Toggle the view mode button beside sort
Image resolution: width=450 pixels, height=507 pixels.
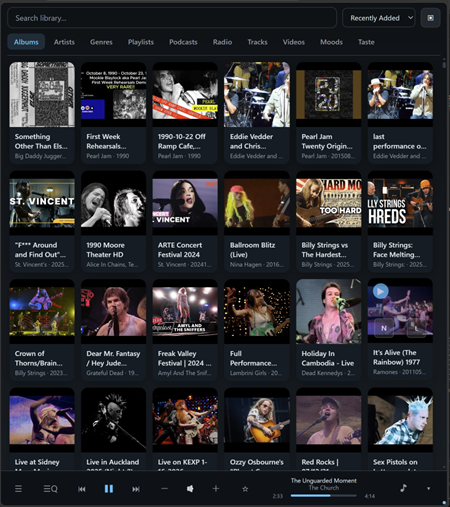[x=431, y=18]
